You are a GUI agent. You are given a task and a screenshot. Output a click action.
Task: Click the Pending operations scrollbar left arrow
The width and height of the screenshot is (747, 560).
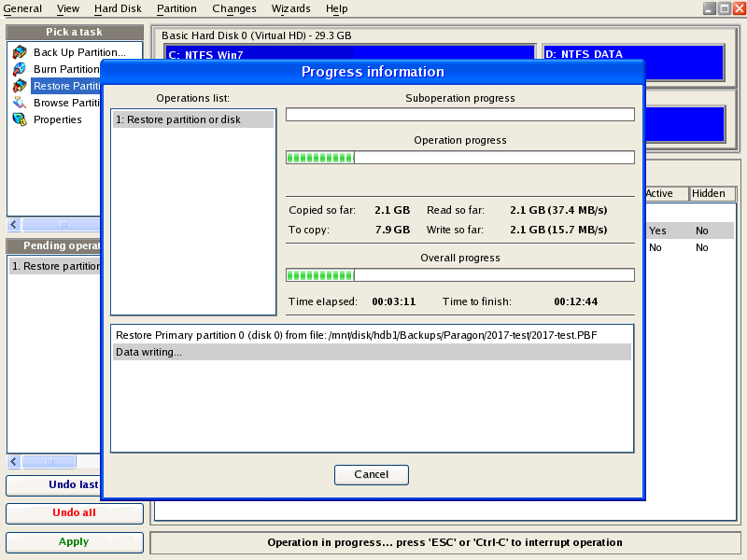(14, 462)
